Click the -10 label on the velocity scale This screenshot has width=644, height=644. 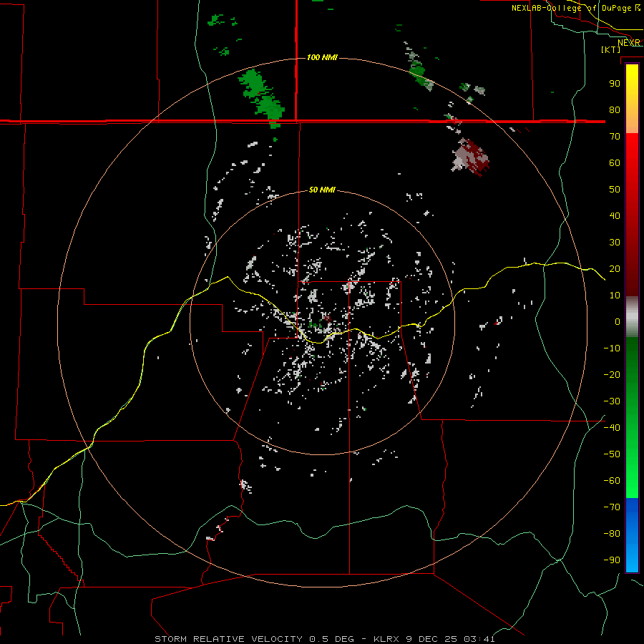(x=612, y=348)
